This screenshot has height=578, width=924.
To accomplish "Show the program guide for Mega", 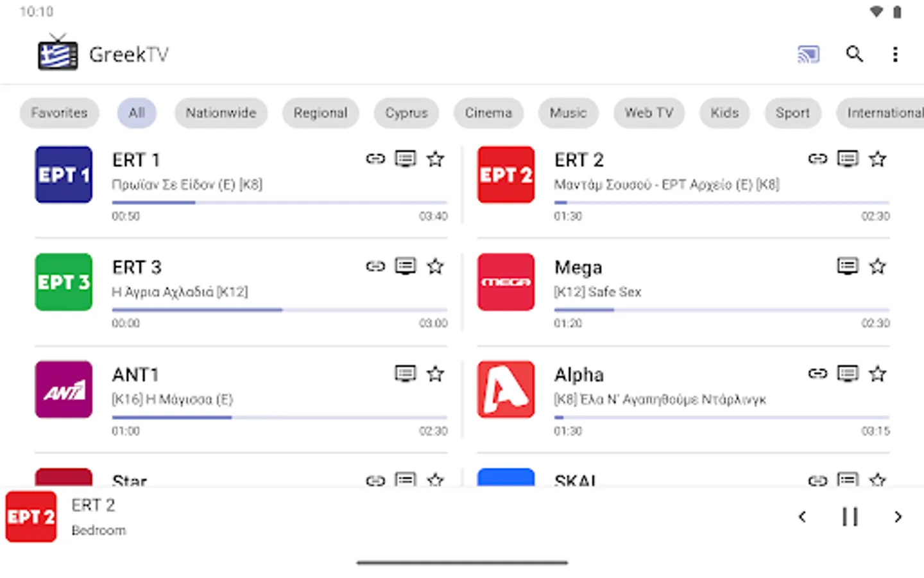I will pyautogui.click(x=848, y=266).
